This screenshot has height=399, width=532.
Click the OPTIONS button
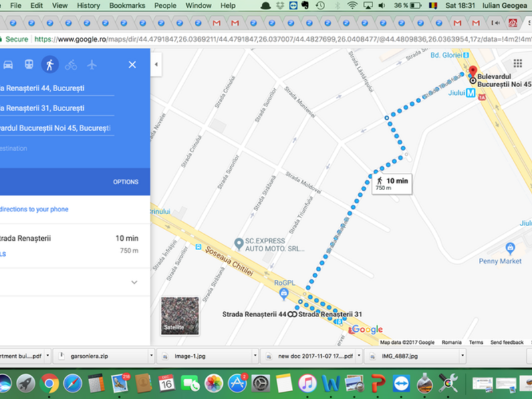(x=126, y=182)
